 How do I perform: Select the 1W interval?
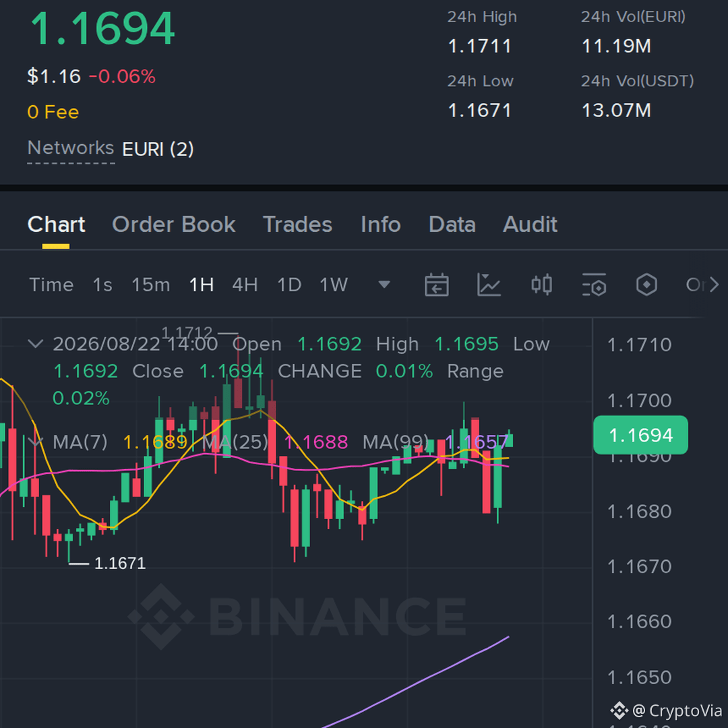coord(334,284)
